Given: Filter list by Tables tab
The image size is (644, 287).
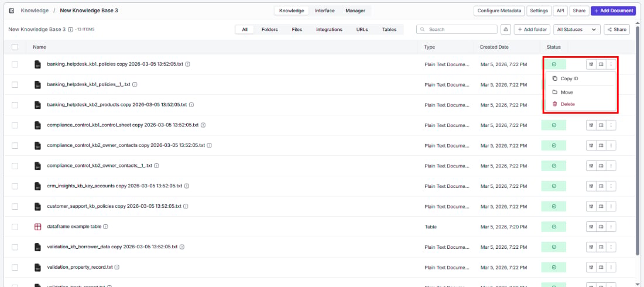Looking at the screenshot, I should [x=389, y=30].
